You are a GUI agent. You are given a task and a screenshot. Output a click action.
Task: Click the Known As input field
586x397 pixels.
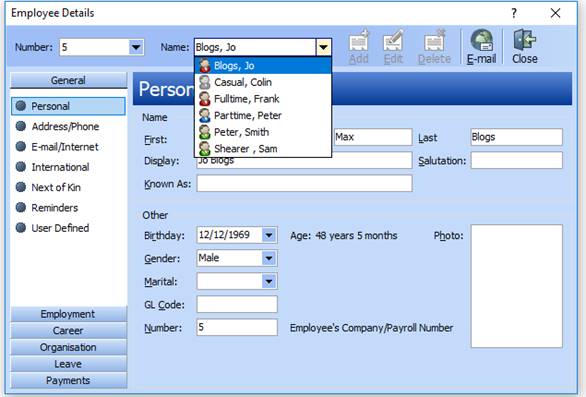coord(305,184)
